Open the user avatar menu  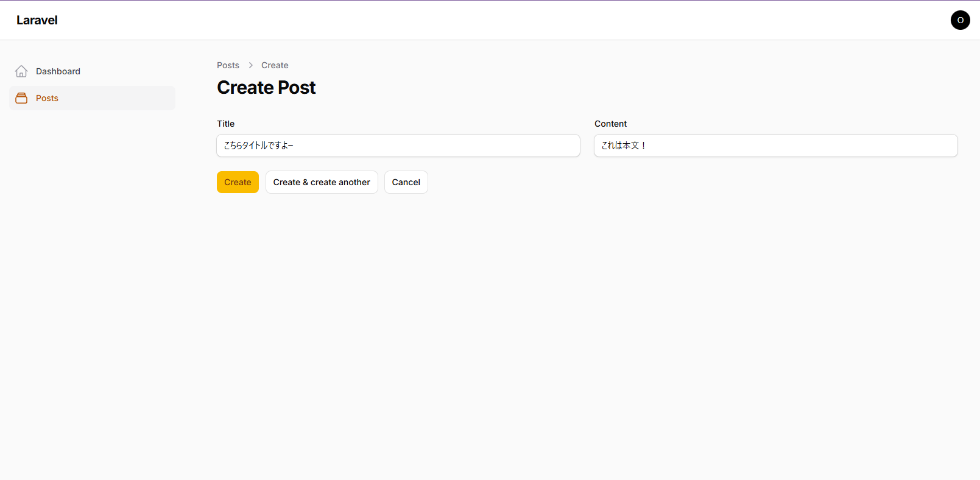pyautogui.click(x=960, y=20)
